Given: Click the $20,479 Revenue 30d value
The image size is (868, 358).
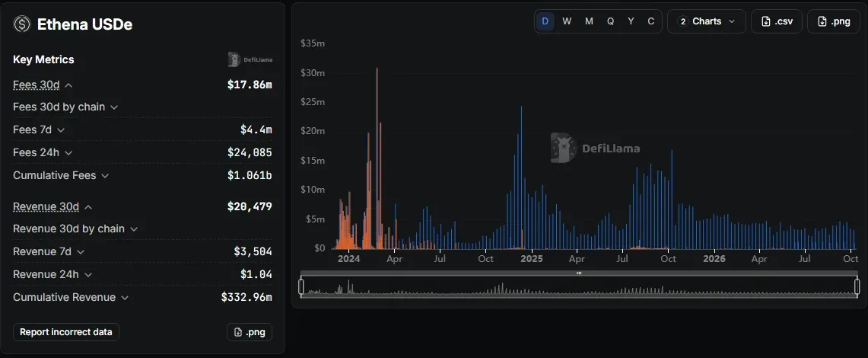Looking at the screenshot, I should 250,206.
